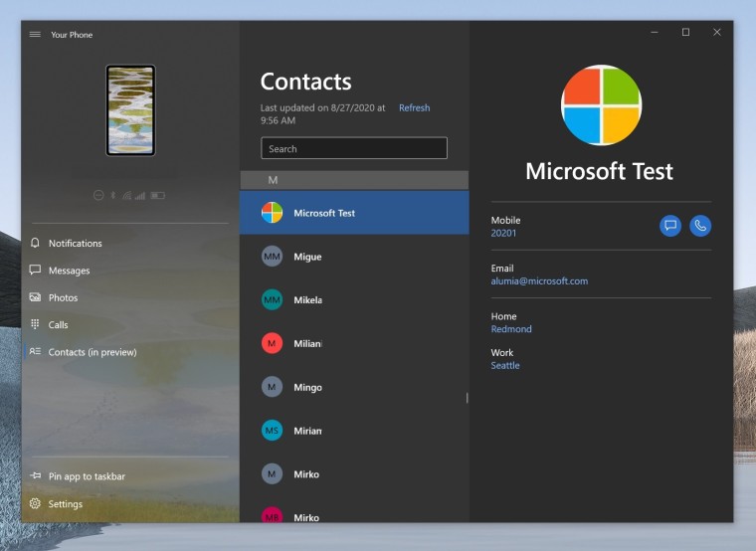Click the do-not-disturb status icon under phone

coord(98,195)
